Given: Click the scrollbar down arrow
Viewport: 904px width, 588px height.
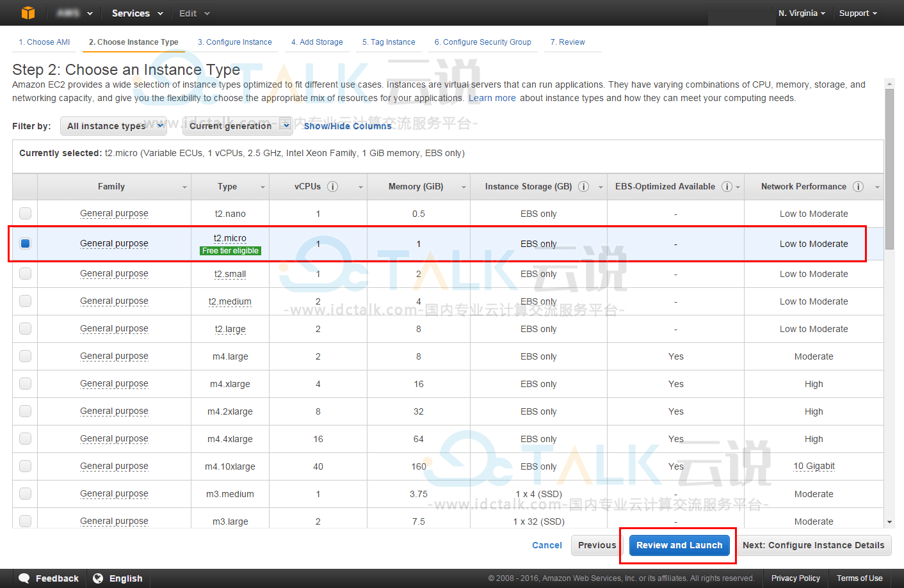Looking at the screenshot, I should point(889,523).
